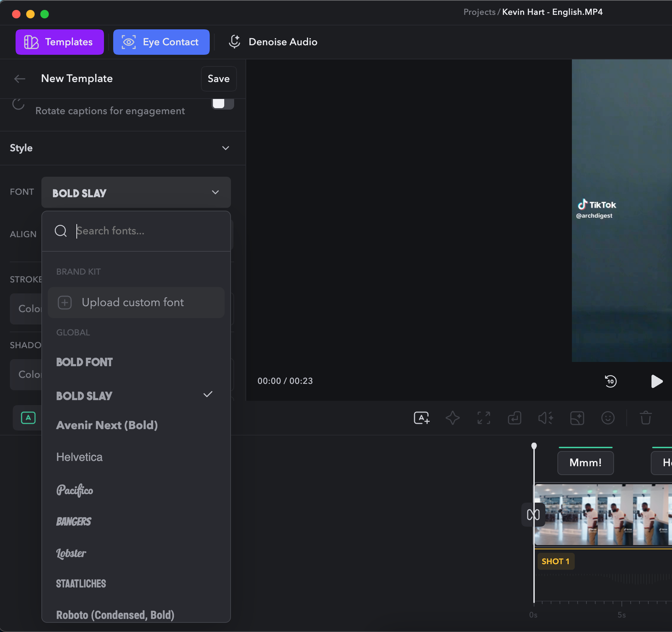Save the new template
The image size is (672, 632).
[x=219, y=79]
